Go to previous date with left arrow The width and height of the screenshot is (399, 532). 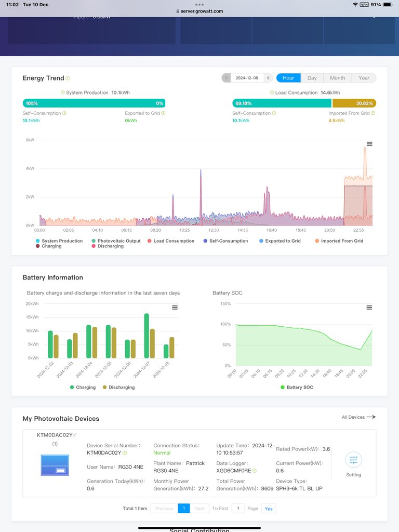(226, 78)
